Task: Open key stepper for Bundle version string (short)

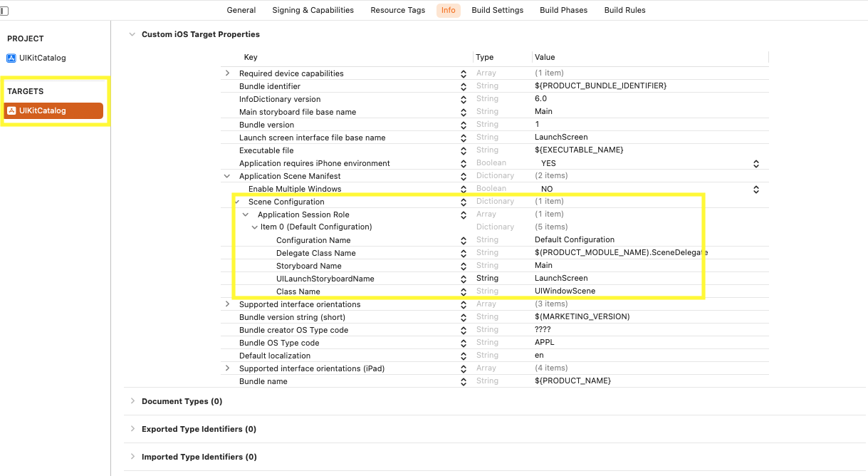Action: pos(464,317)
